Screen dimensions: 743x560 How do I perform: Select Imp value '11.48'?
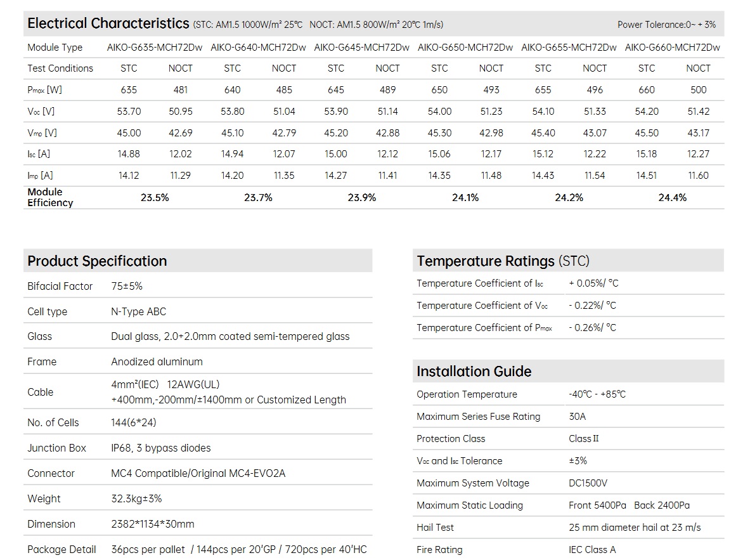[491, 176]
